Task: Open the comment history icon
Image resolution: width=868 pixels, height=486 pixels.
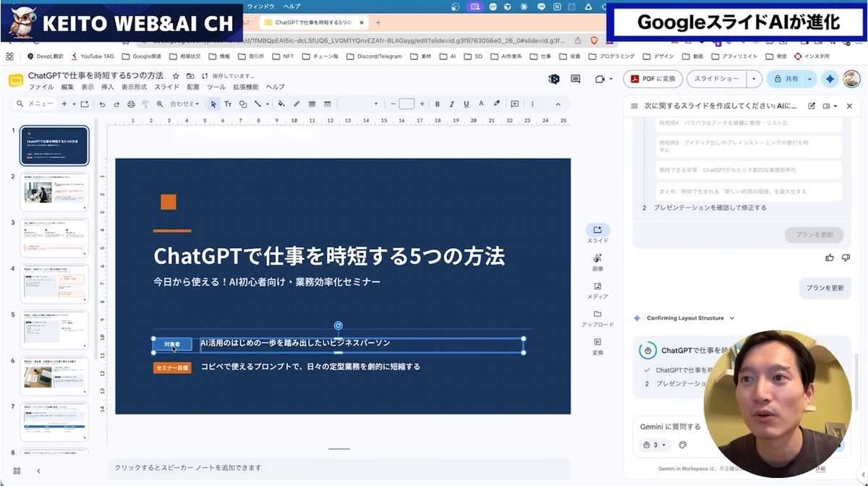Action: 576,79
